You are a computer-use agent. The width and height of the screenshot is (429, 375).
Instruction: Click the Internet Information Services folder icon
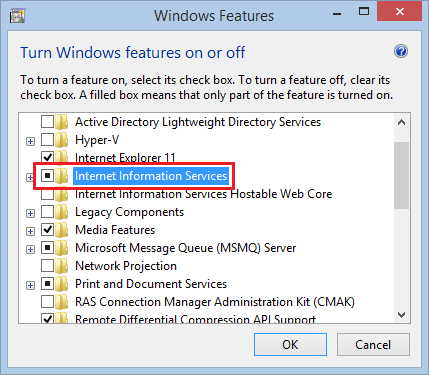pos(61,176)
